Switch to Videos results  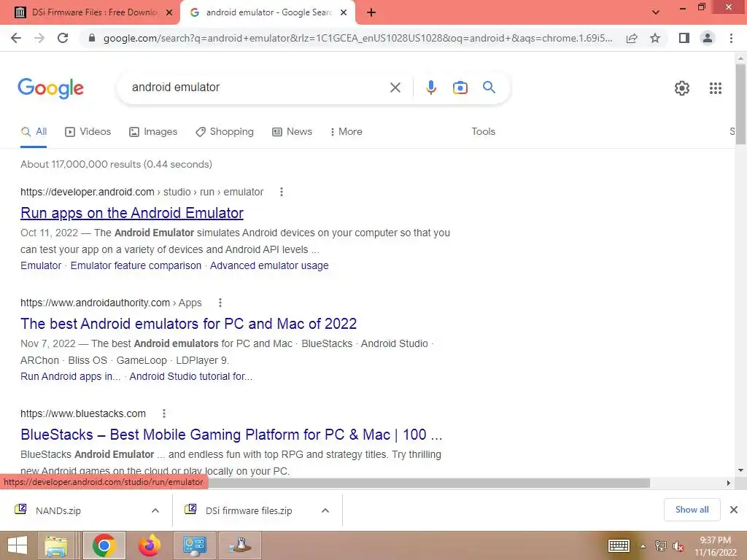(88, 132)
